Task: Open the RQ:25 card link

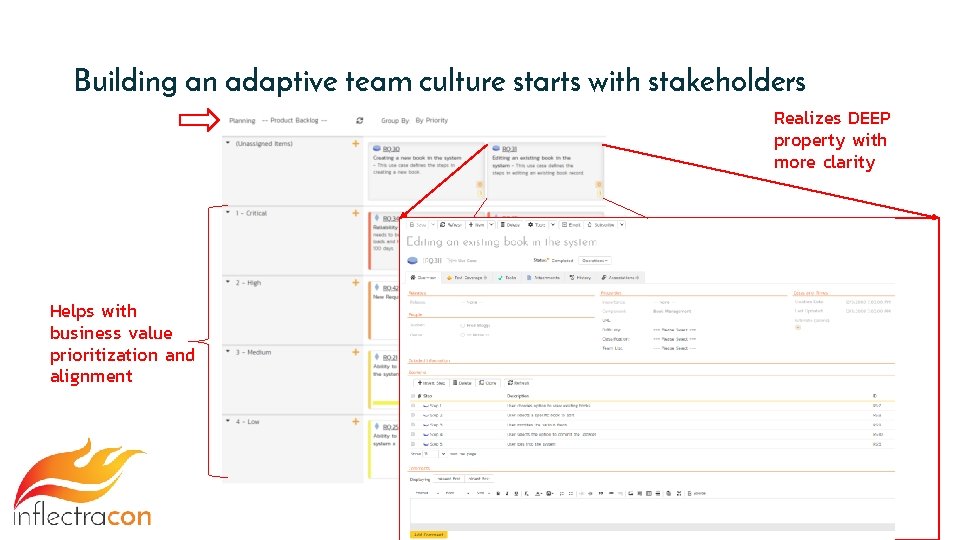Action: [x=391, y=427]
